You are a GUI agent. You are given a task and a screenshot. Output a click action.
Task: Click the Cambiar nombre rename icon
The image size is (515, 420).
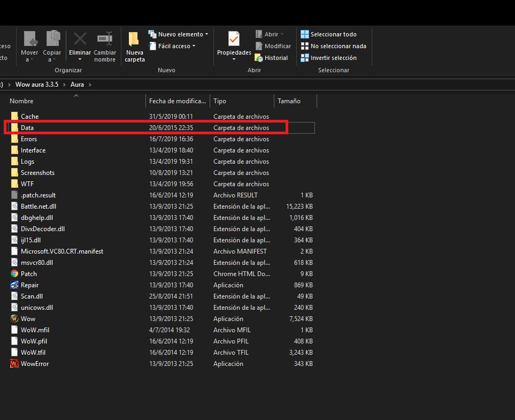(105, 39)
